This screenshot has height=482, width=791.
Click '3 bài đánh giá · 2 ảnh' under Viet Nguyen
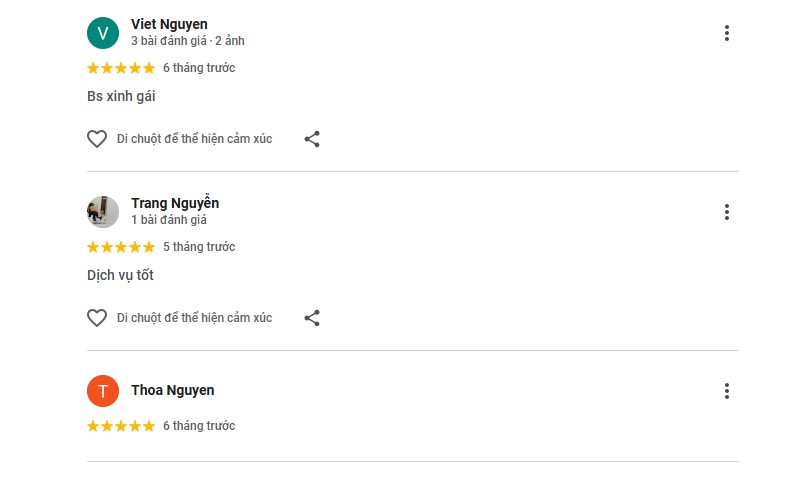pos(187,41)
